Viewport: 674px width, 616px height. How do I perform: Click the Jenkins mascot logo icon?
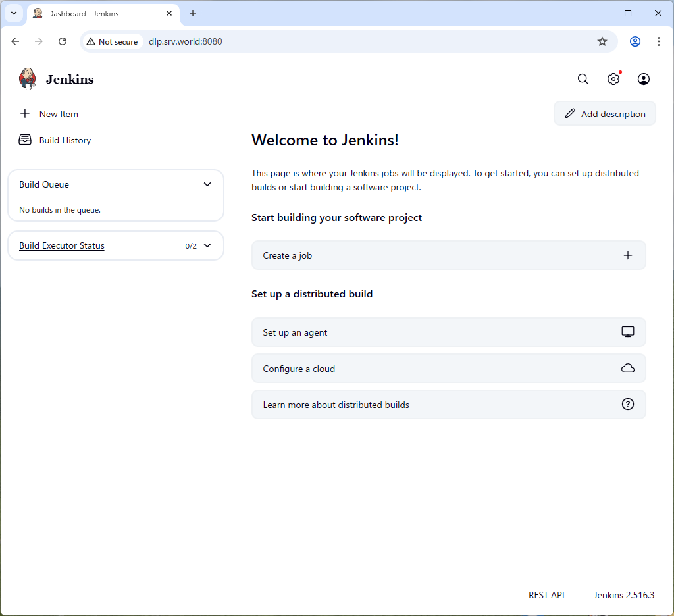pyautogui.click(x=28, y=79)
